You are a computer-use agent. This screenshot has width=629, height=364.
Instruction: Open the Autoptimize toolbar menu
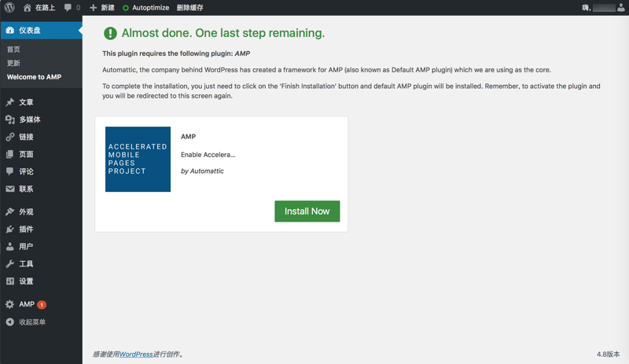coord(145,8)
